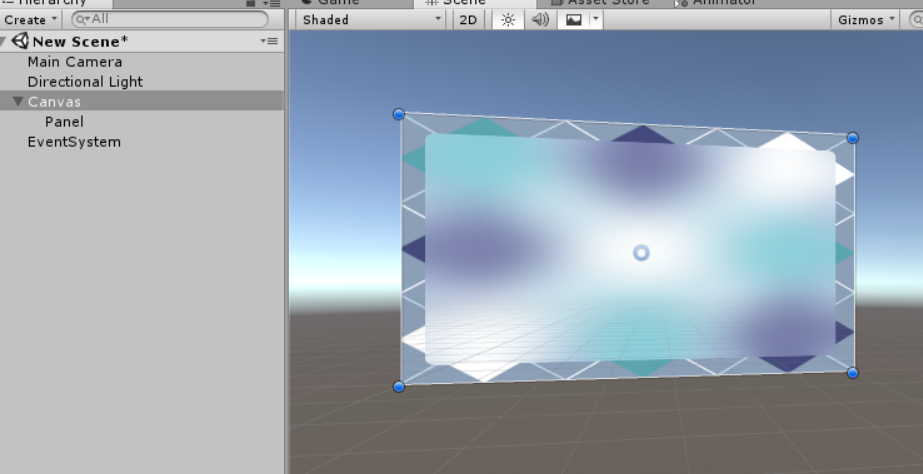This screenshot has width=923, height=474.
Task: Collapse the Canvas tree arrow
Action: pos(18,102)
